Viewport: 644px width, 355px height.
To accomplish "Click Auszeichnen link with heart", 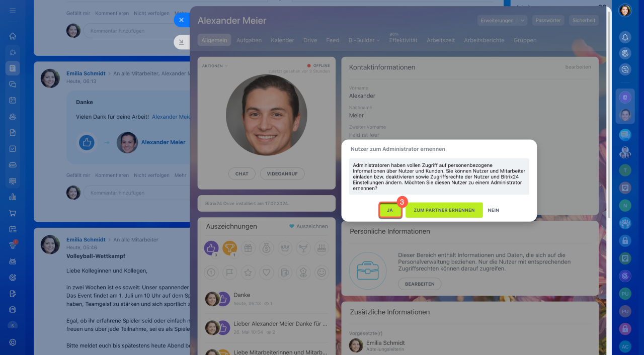I will point(308,226).
